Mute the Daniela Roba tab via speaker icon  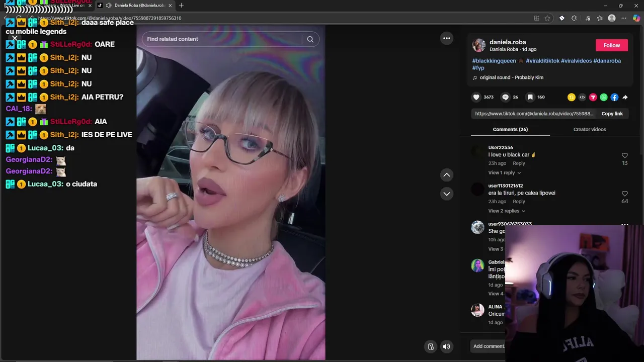(x=108, y=6)
